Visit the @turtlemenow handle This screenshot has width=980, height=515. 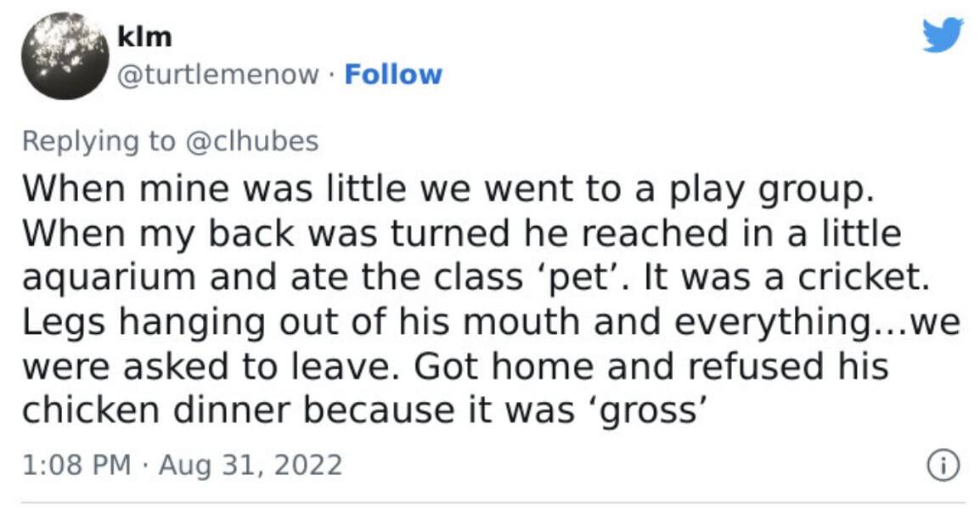tap(218, 75)
